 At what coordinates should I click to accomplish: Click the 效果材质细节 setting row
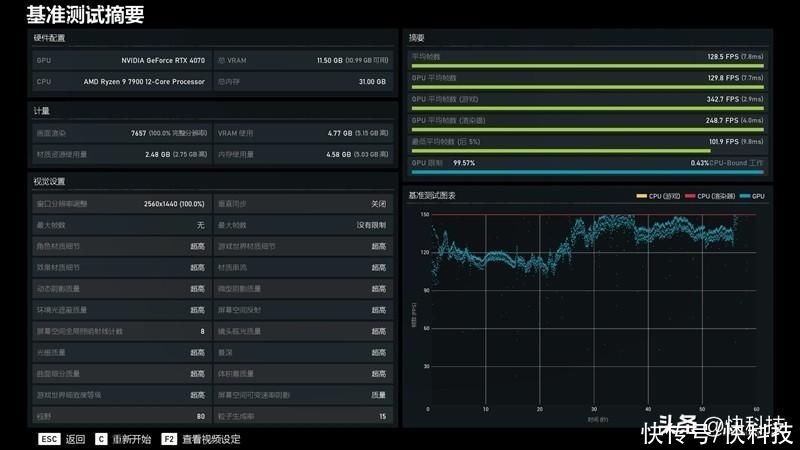pos(121,267)
